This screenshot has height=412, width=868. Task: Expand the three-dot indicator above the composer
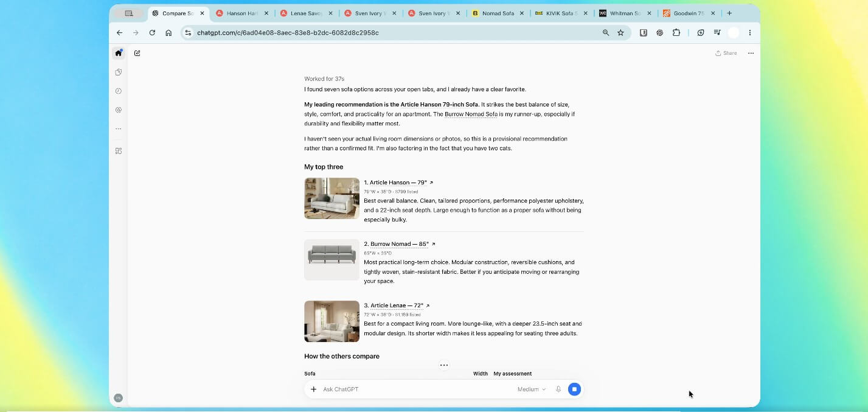coord(444,365)
